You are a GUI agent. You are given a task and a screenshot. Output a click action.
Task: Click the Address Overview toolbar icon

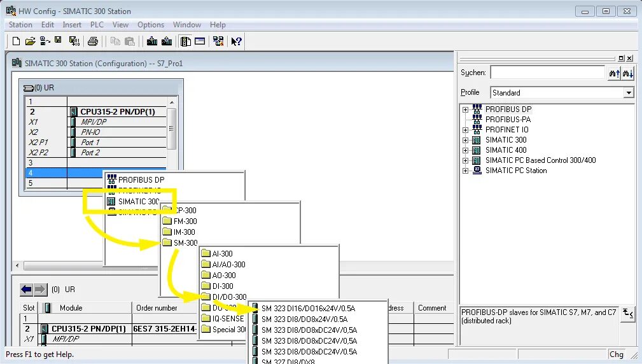200,41
